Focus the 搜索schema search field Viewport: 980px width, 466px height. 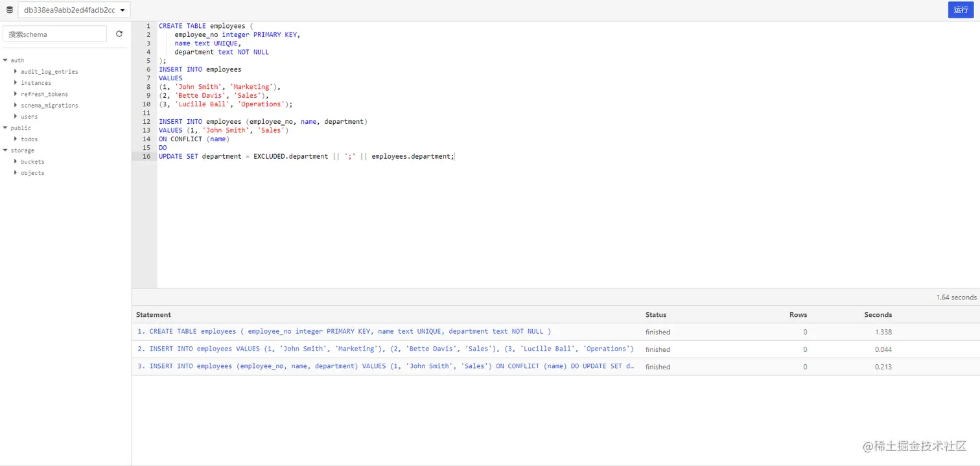55,34
